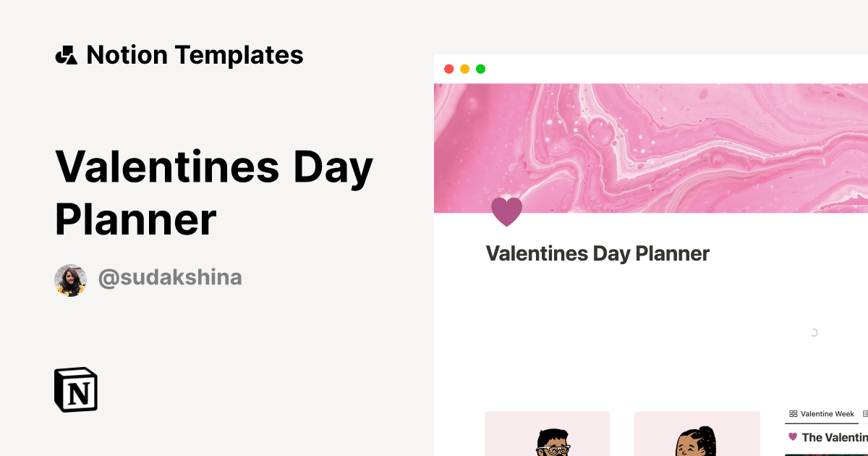
Task: Select the ponytail-woman illustration card
Action: click(697, 434)
